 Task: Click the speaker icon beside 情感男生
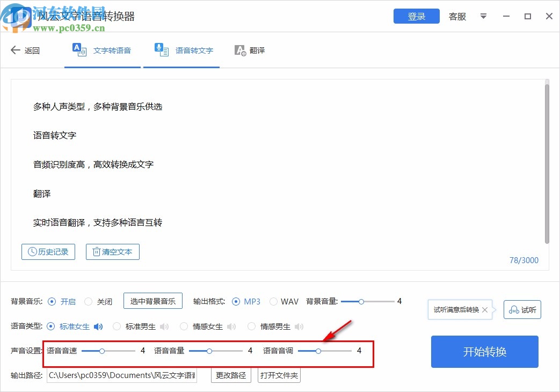coord(299,326)
